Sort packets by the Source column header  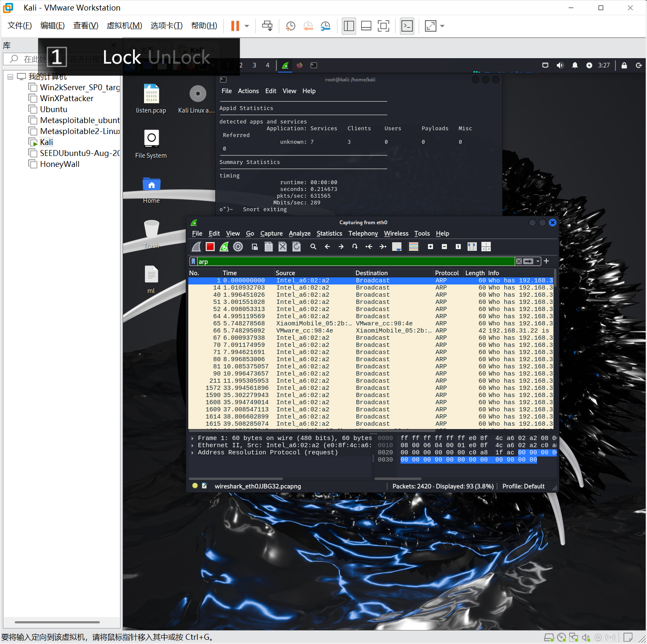[x=314, y=273]
